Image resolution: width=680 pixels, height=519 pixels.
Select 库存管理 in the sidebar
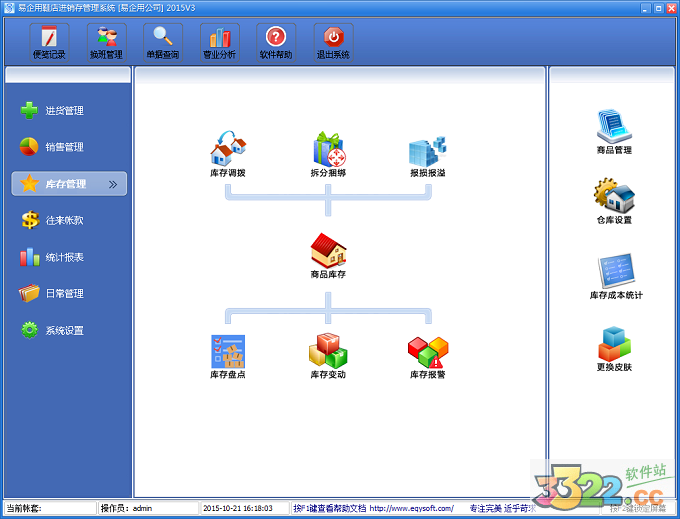[x=69, y=184]
